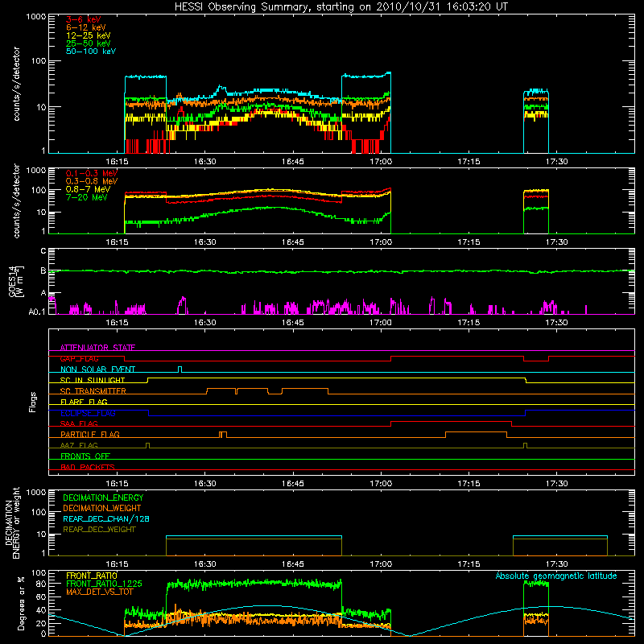
Task: Click the GOES class C axis label
Action: (x=43, y=250)
